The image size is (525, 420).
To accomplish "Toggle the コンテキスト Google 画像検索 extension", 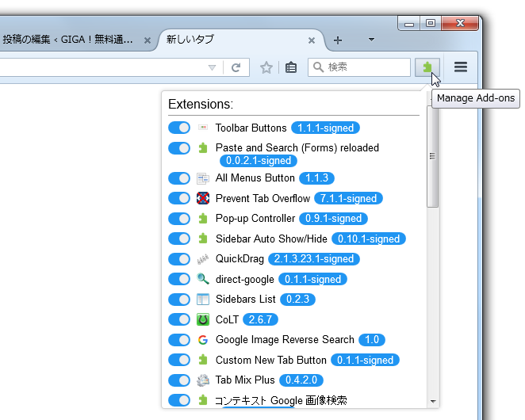I will tap(179, 400).
